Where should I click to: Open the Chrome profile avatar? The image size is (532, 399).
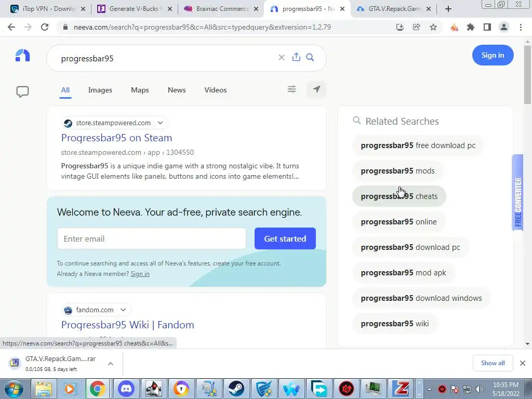pos(504,27)
